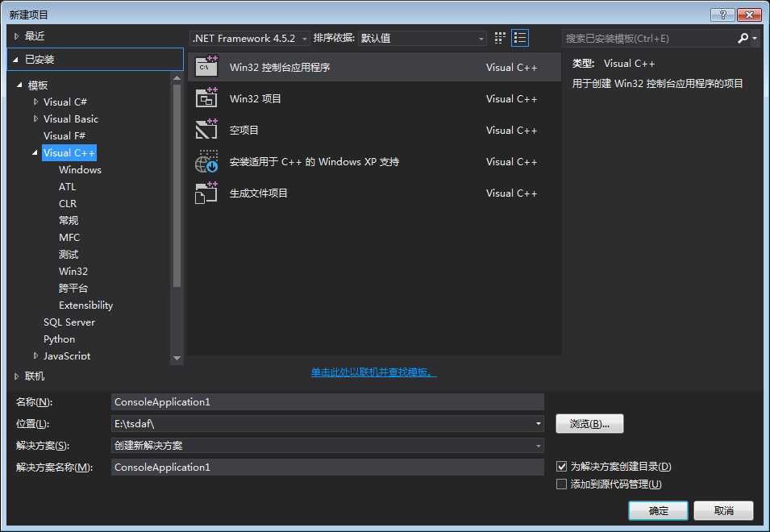Toggle 为解决方案创建目录 checkbox
Screen dimensions: 770x532
(x=562, y=466)
